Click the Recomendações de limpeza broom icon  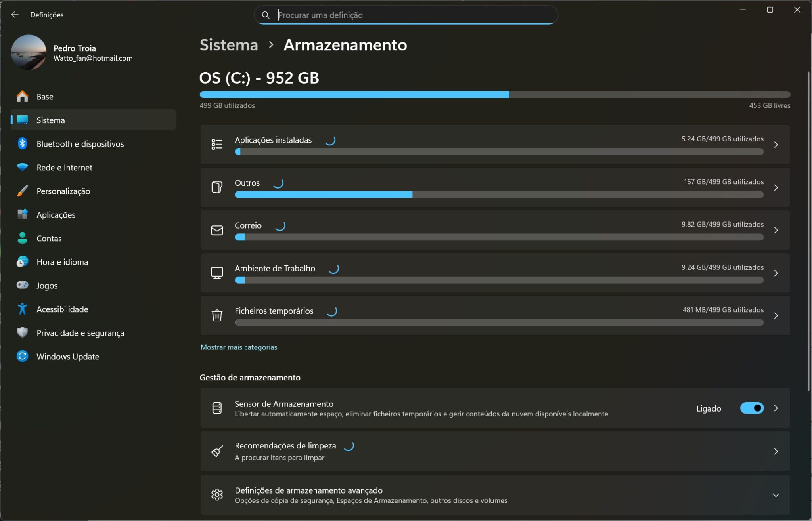[x=217, y=451]
